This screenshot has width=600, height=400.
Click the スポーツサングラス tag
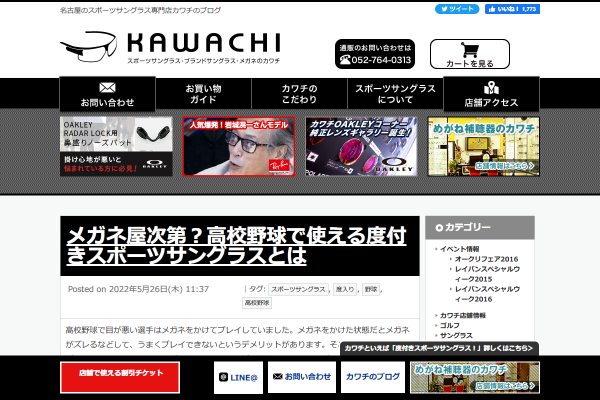(298, 289)
